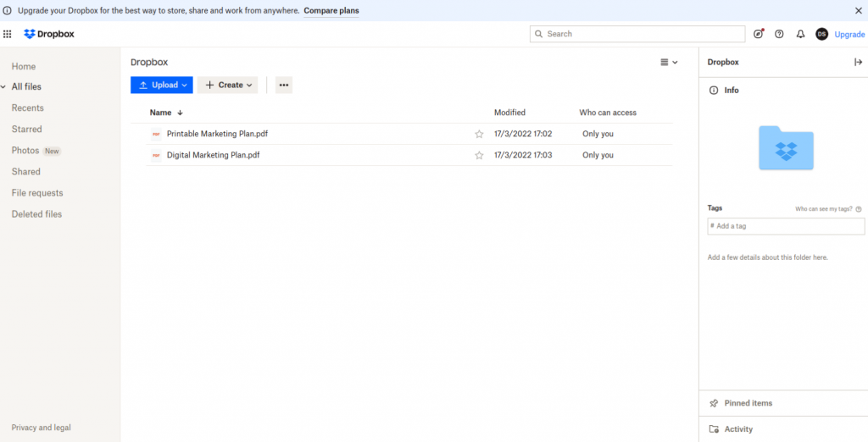Collapse the right details panel arrow
Screen dimensions: 868x442
coord(858,62)
